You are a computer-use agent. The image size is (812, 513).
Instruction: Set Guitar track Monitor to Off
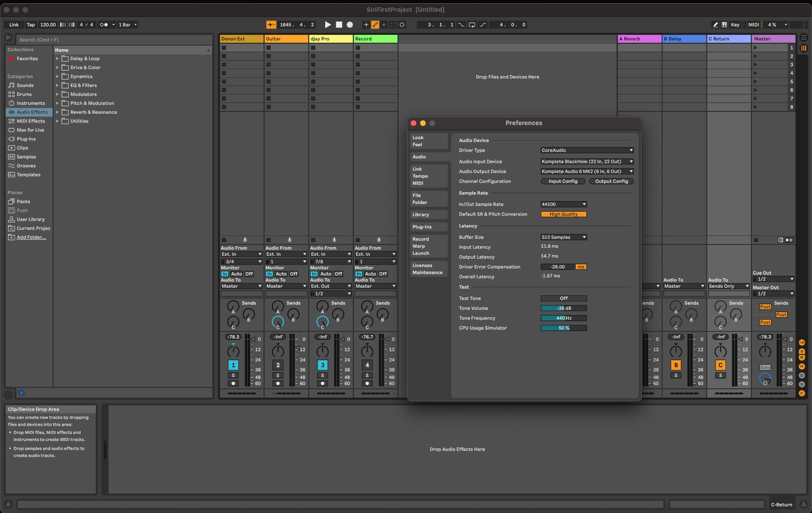(294, 274)
